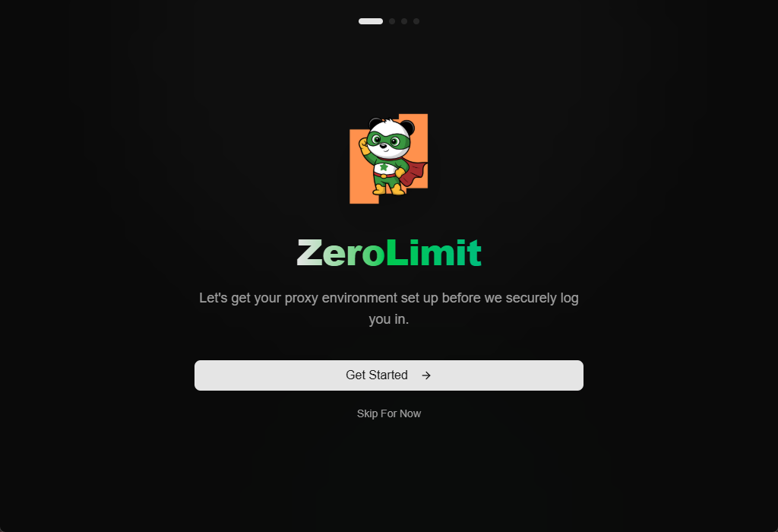
Task: Click the panda's yellow boots
Action: [388, 189]
